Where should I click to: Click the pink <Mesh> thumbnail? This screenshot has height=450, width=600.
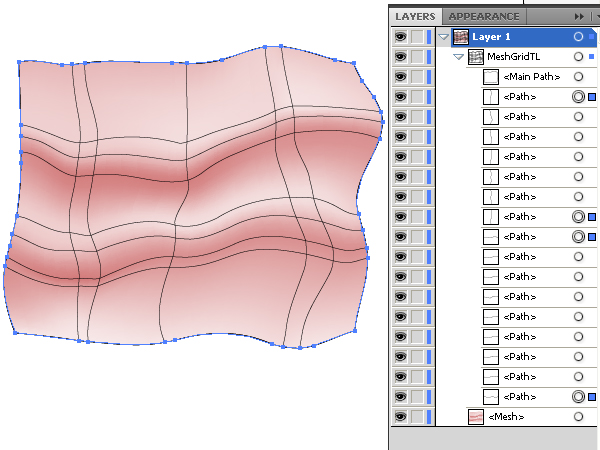[476, 416]
